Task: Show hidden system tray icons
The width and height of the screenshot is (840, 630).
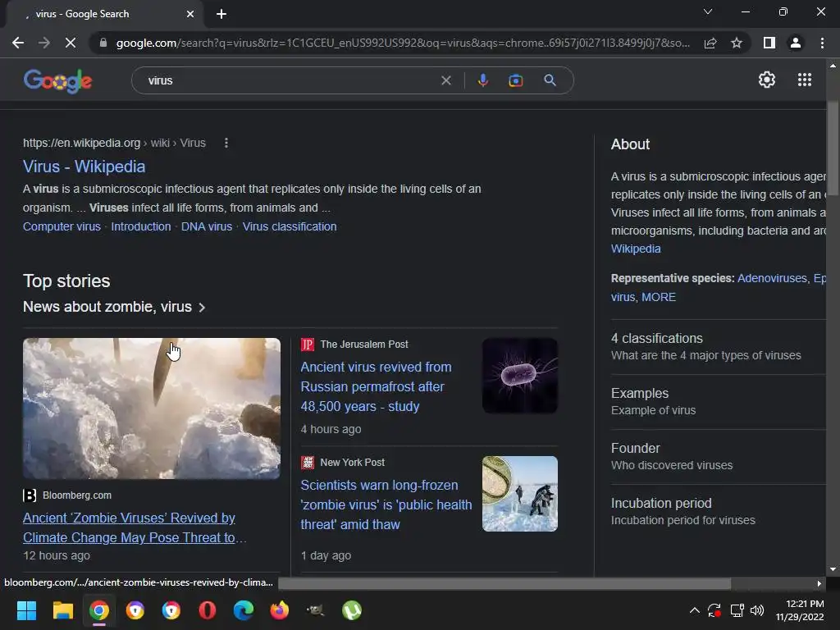Action: click(694, 610)
